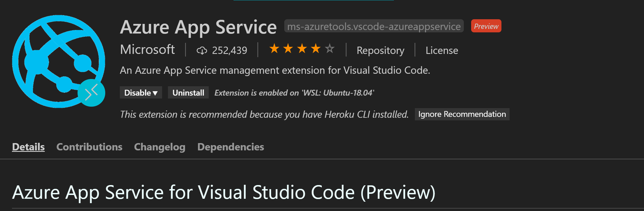Click the 252,439 install count
The image size is (644, 211).
tap(229, 50)
